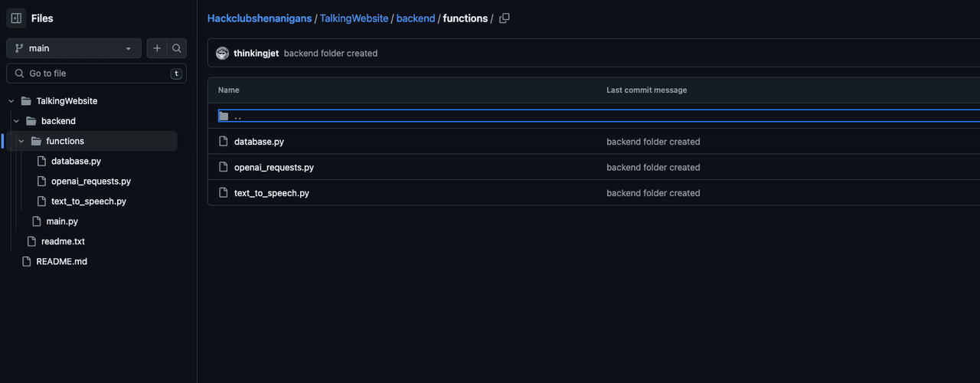The height and width of the screenshot is (383, 980).
Task: Click thinkingjet avatar image
Action: 222,54
